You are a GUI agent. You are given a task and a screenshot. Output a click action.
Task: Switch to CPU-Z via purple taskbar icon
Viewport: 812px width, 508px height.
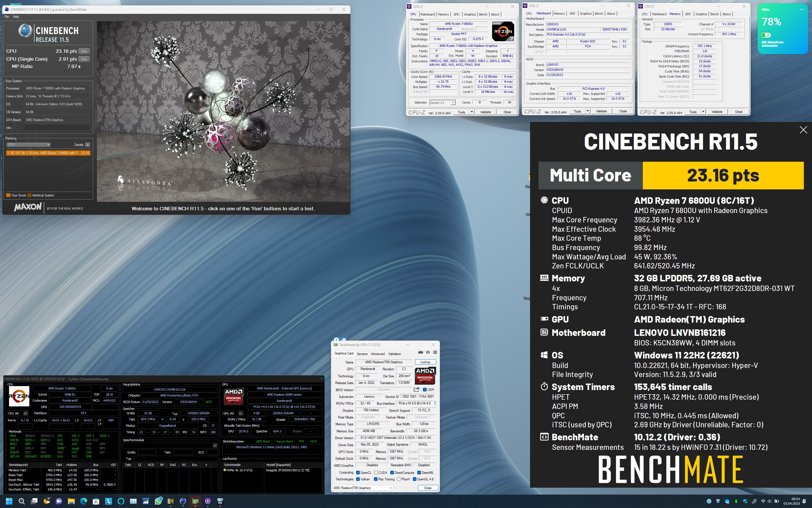click(x=208, y=501)
